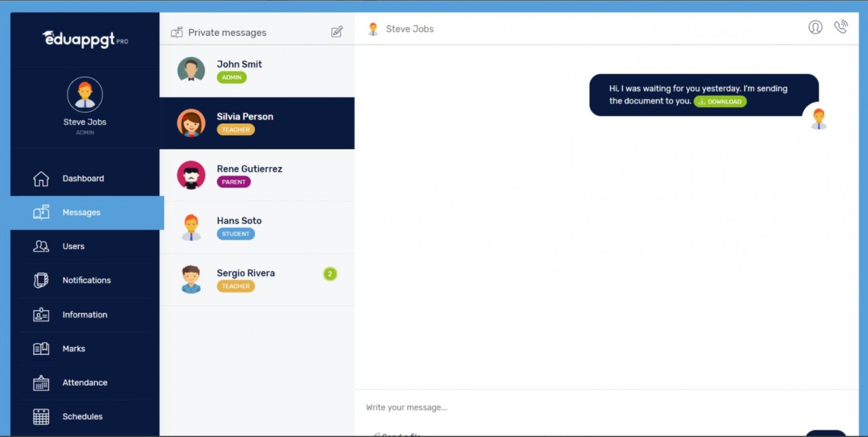The image size is (868, 437).
Task: Click the Marks icon in the sidebar
Action: [x=41, y=348]
